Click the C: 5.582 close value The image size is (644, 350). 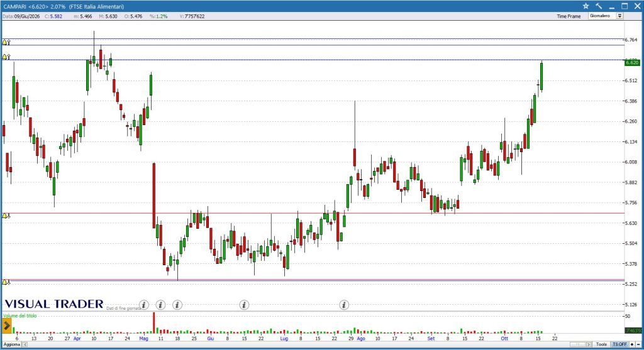click(53, 16)
